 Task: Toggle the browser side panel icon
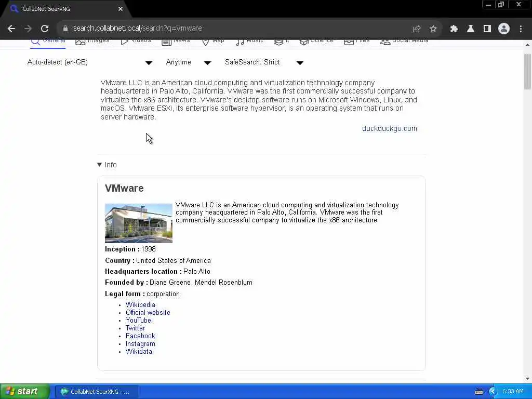tap(487, 29)
